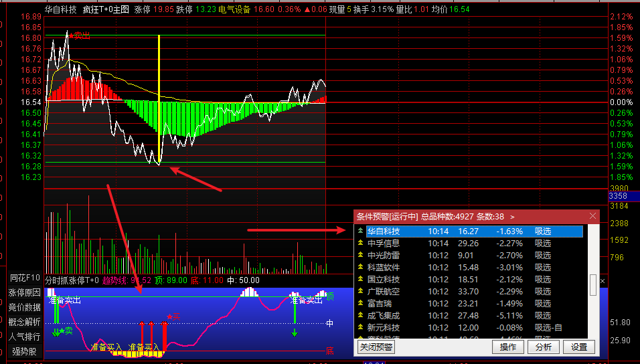Click the 分时抓涨停T+0 indicator label
This screenshot has width=640, height=364.
[x=72, y=280]
